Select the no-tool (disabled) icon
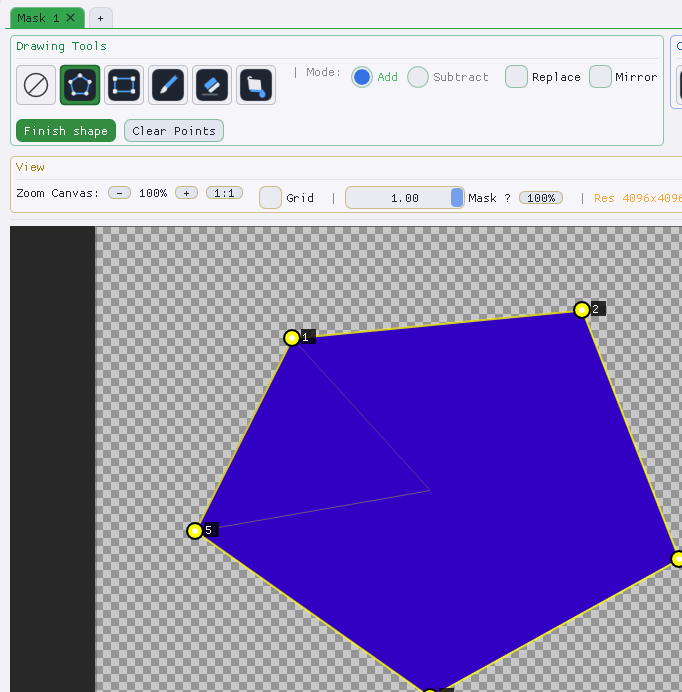This screenshot has height=692, width=682. [36, 85]
